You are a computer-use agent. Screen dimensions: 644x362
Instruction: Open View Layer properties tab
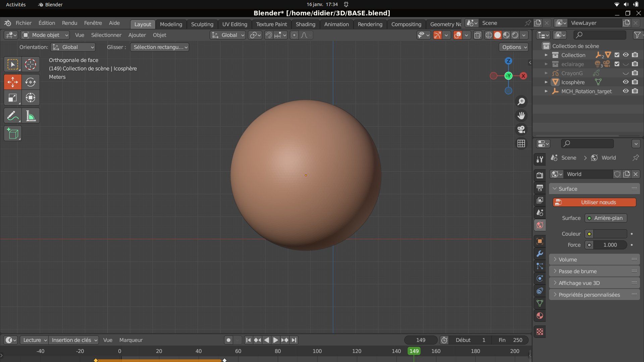pyautogui.click(x=540, y=200)
